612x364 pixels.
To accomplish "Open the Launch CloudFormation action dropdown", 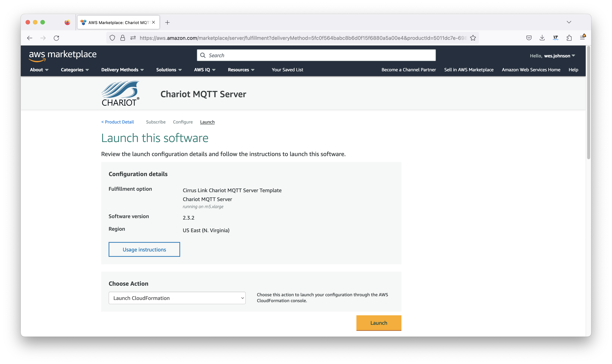I will click(x=177, y=298).
